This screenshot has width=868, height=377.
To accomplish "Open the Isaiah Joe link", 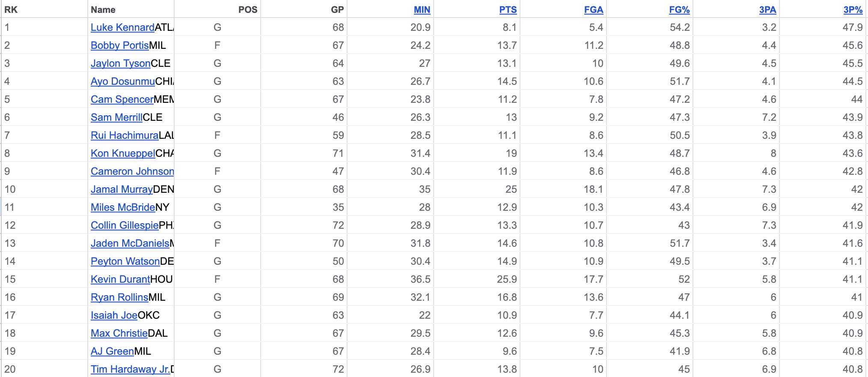I will (114, 315).
